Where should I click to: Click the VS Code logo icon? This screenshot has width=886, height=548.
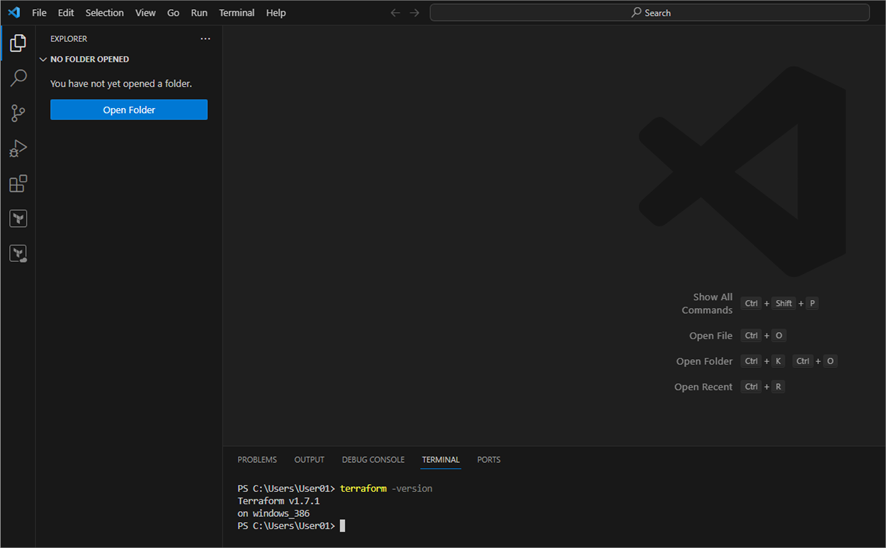click(x=14, y=12)
